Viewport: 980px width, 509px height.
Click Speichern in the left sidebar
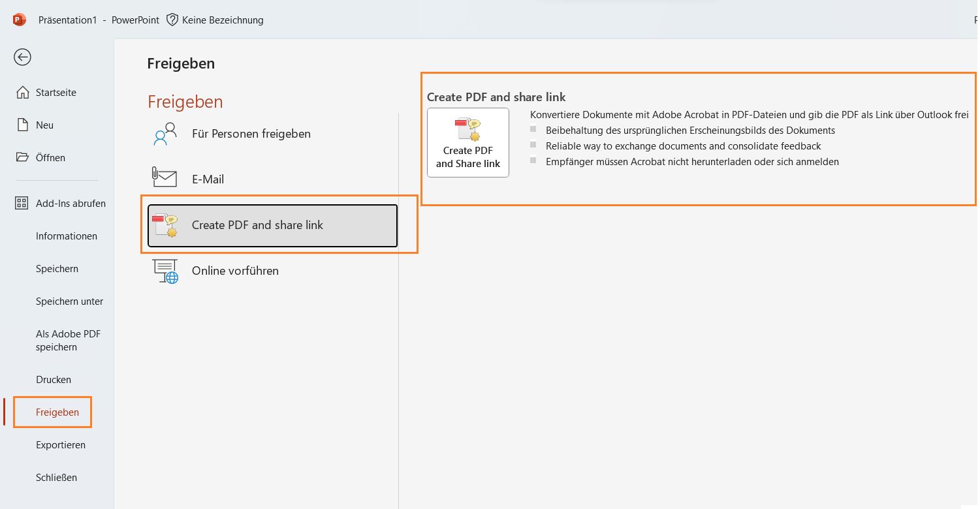[57, 268]
